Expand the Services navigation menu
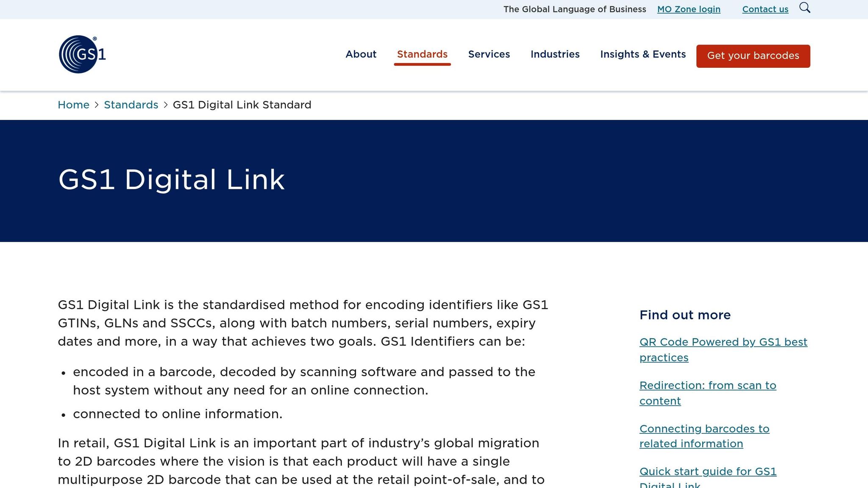This screenshot has height=488, width=868. 489,54
